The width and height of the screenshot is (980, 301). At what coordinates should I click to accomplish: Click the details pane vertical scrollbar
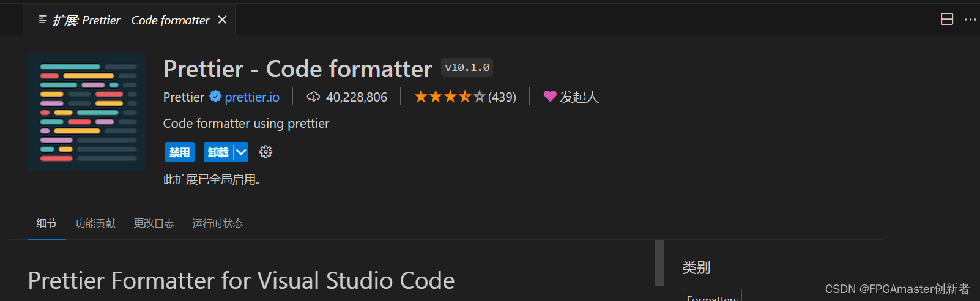pyautogui.click(x=659, y=262)
